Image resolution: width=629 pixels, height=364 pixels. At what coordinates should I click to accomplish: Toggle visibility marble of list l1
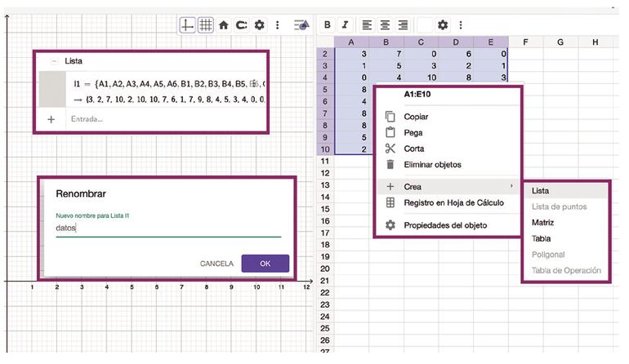point(52,90)
